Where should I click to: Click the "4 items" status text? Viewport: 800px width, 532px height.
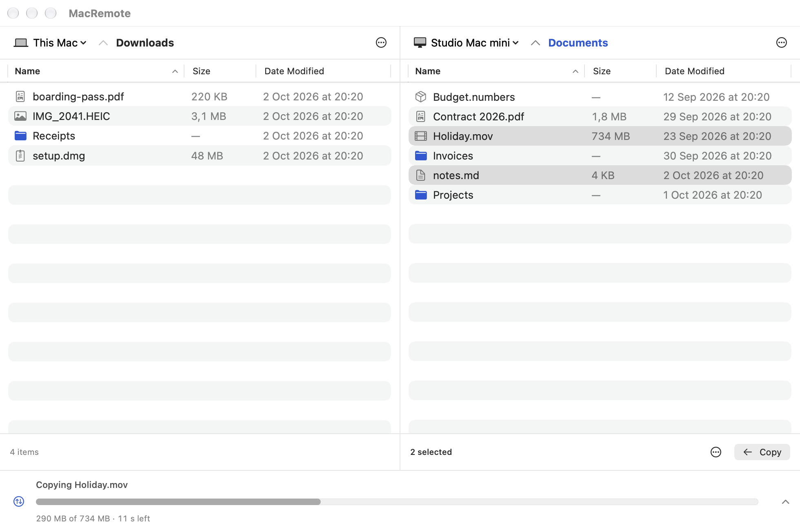pyautogui.click(x=24, y=452)
